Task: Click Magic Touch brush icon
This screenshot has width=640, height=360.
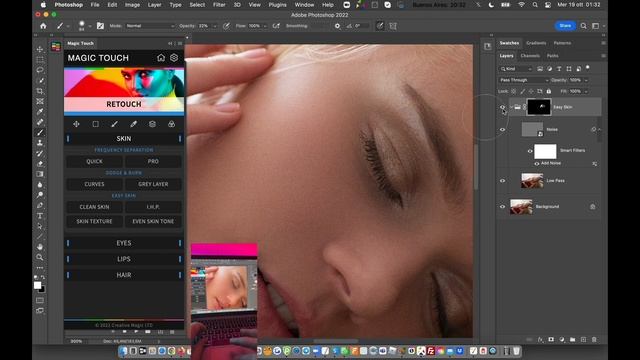Action: coord(114,124)
